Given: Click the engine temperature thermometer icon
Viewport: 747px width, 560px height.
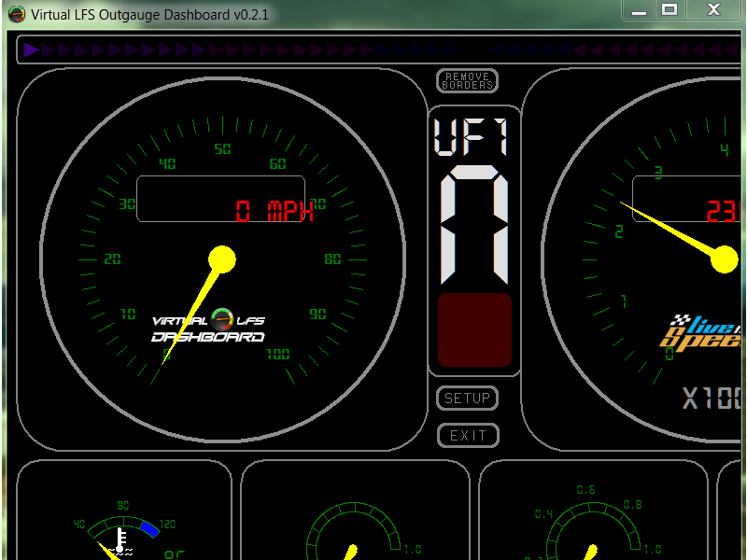Looking at the screenshot, I should (x=121, y=542).
